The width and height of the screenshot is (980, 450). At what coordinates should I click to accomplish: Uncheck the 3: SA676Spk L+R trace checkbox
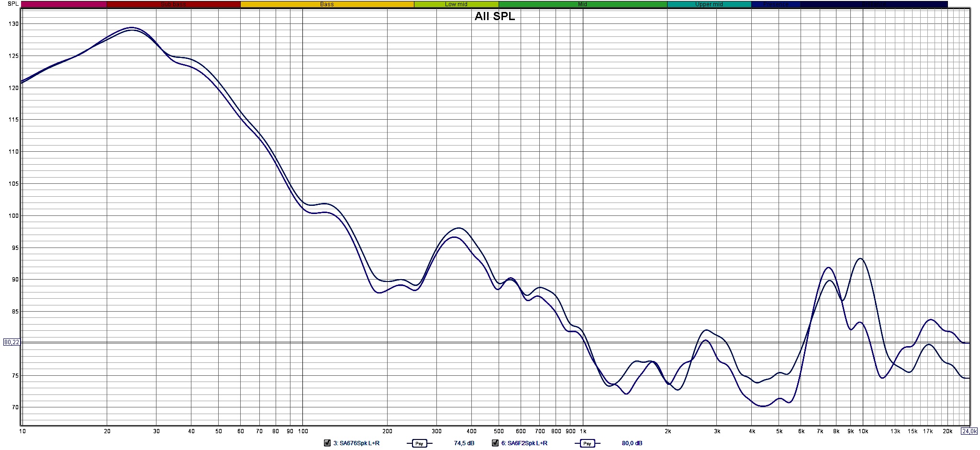[327, 443]
